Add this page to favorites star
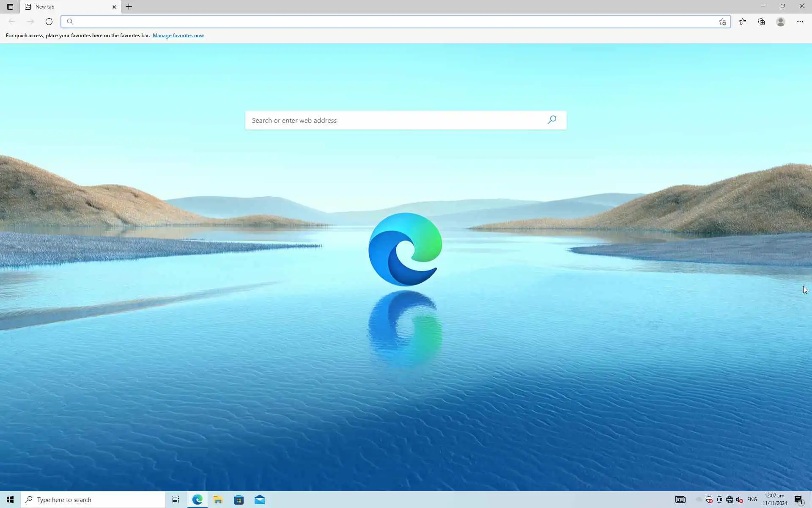 722,22
